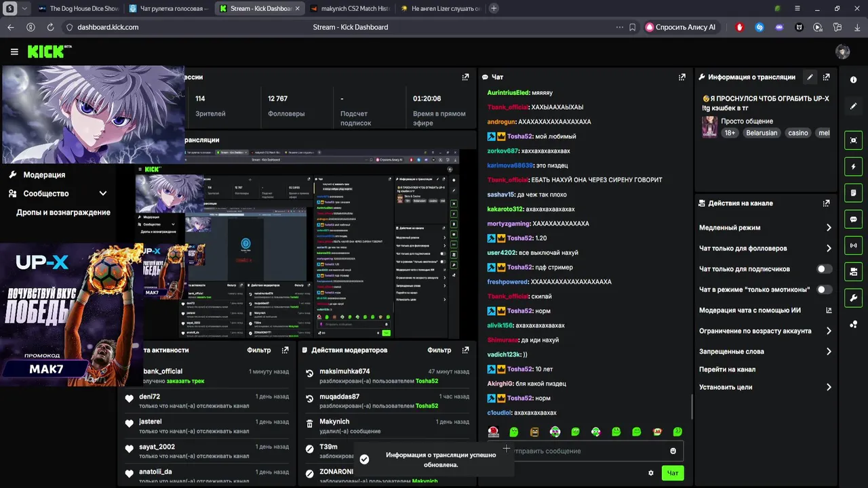Bookmark the page in address bar
Image resolution: width=868 pixels, height=488 pixels.
click(x=632, y=27)
